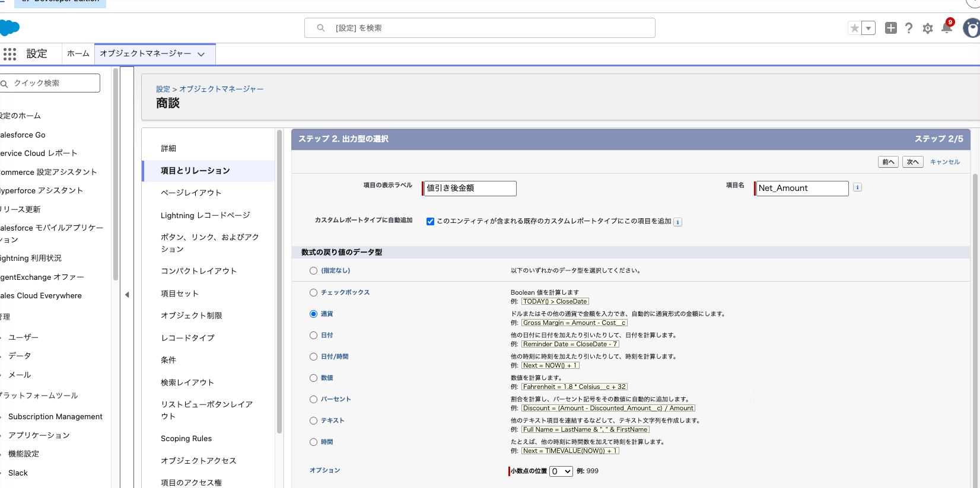Open Subscription Management in the setup sidebar
The width and height of the screenshot is (980, 488).
pyautogui.click(x=55, y=417)
